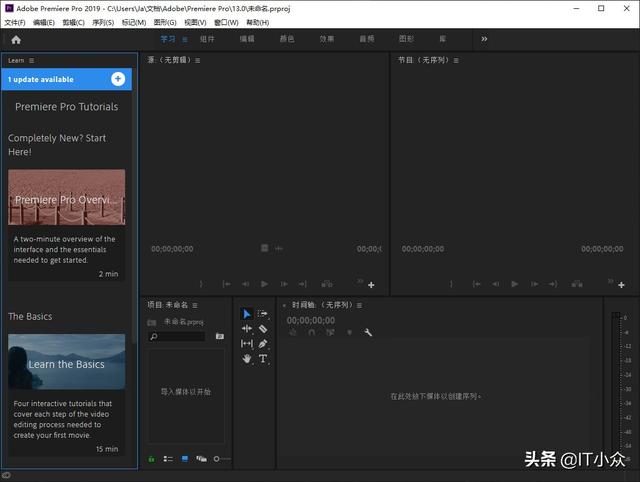Open the source monitor button editor plus

pos(371,285)
